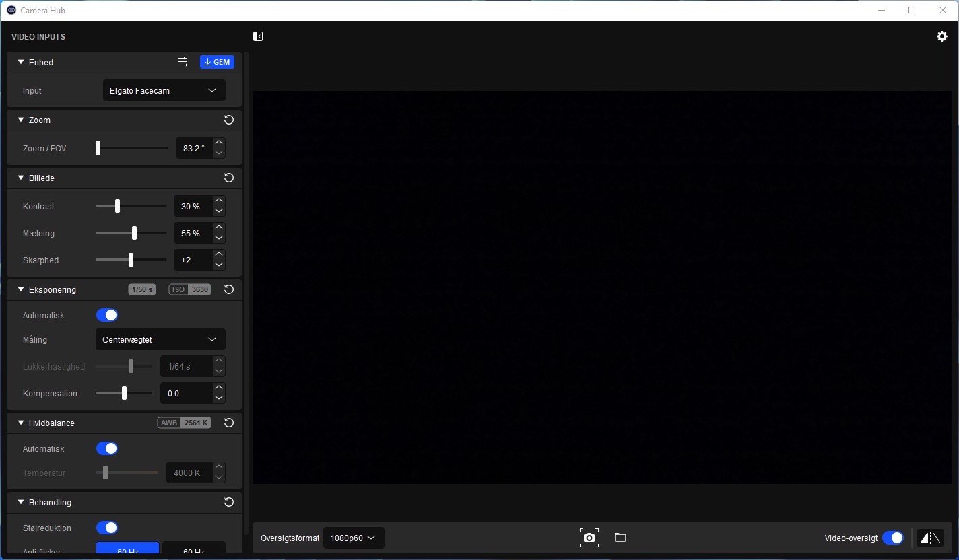Toggle automatic white balance switch

[x=107, y=448]
